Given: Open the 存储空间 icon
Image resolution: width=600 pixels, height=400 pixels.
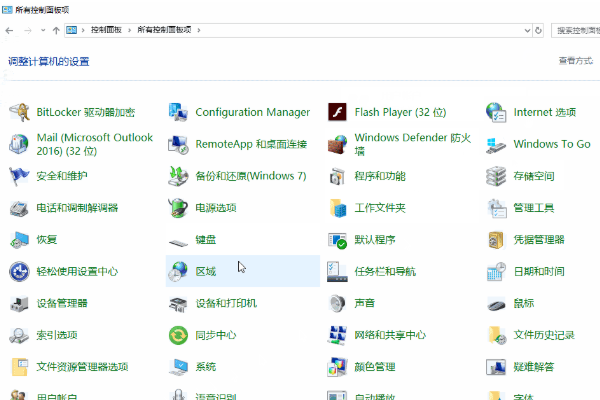Looking at the screenshot, I should [x=496, y=176].
